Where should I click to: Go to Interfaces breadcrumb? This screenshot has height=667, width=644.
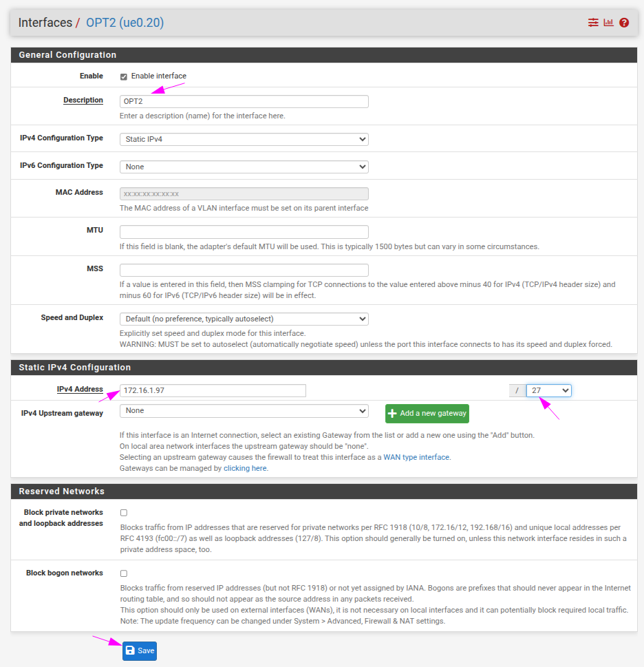click(45, 23)
